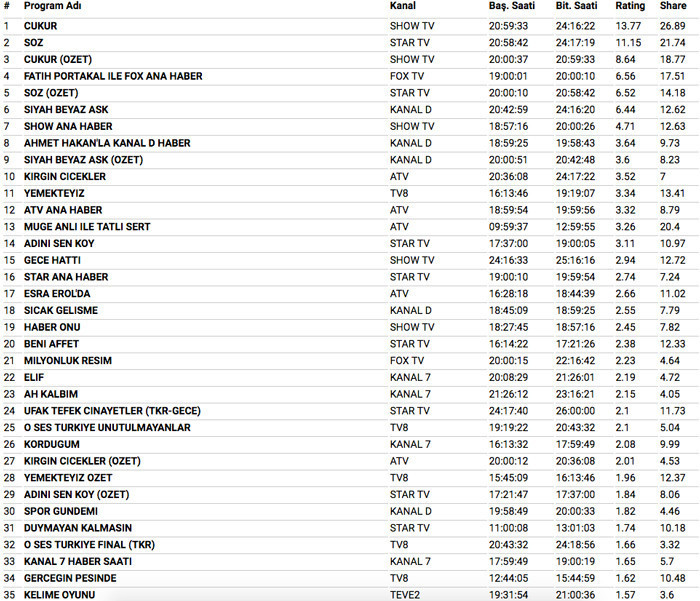The image size is (700, 601).
Task: Select 'O SES TURKIYE FINAL (TKR)'
Action: pyautogui.click(x=89, y=545)
